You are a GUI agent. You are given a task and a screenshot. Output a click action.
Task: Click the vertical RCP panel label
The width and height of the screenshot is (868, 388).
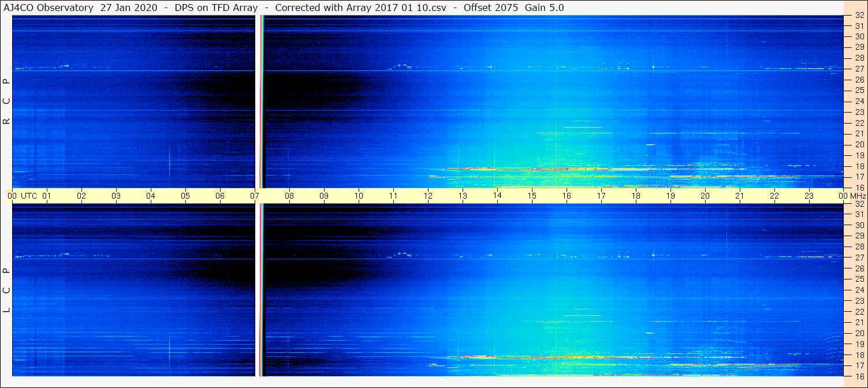pyautogui.click(x=7, y=102)
